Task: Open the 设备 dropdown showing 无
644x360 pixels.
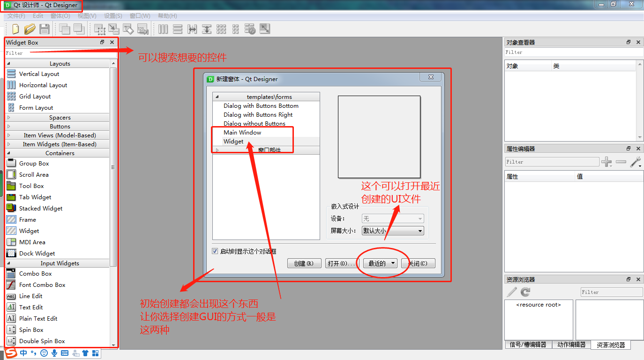Action: point(393,218)
